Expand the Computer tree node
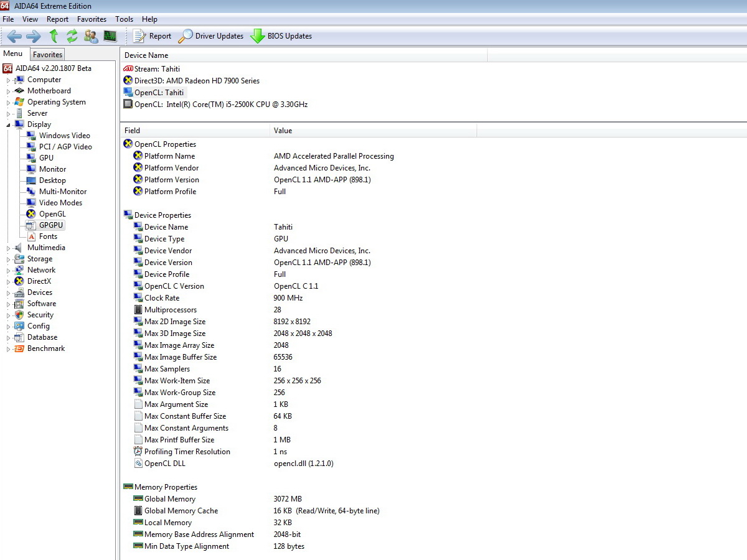The image size is (747, 560). tap(9, 80)
